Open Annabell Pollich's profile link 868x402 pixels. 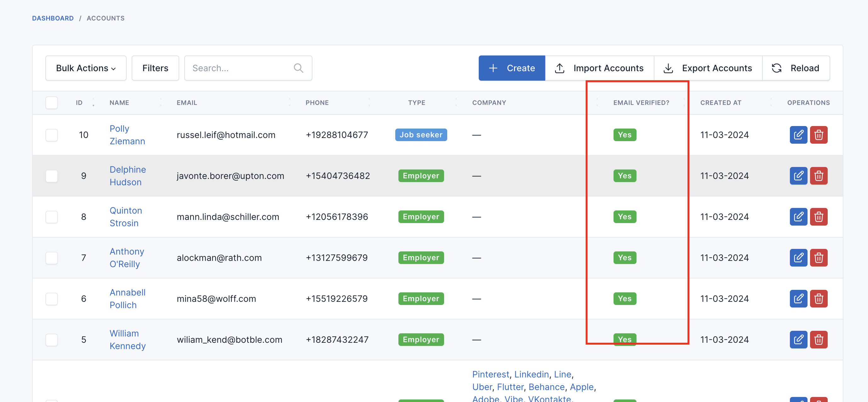(x=127, y=299)
